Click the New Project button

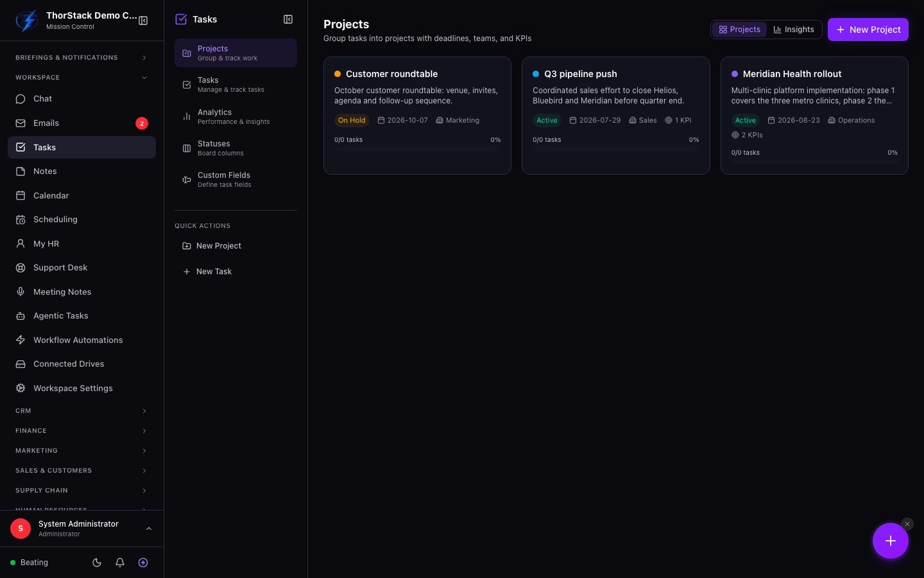[868, 30]
